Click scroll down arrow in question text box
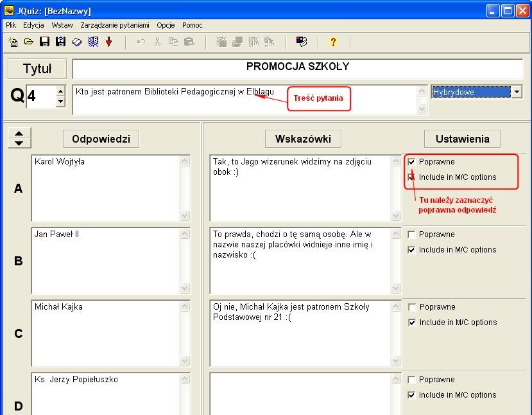Screen dimensions: 532x415 [x=422, y=109]
